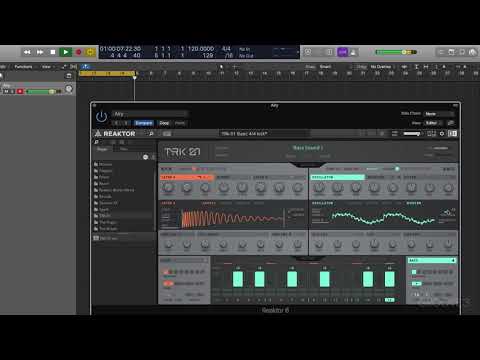
Task: Mute the track with the M button
Action: 6,91
